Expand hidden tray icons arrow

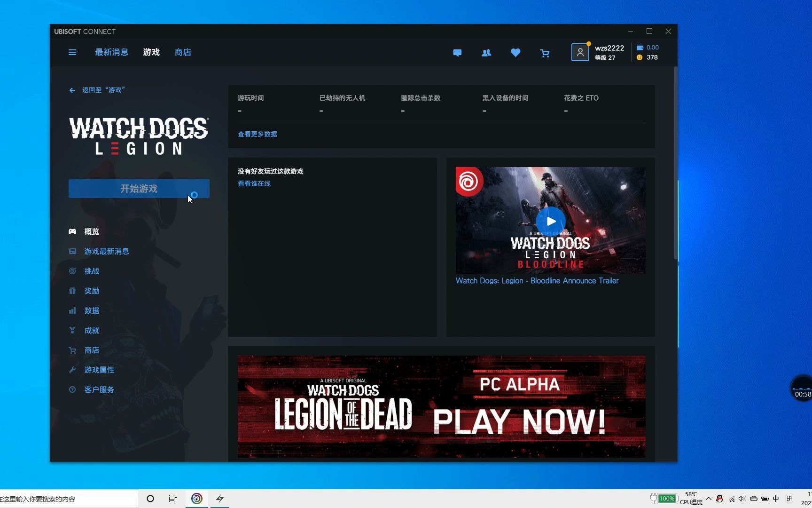click(x=709, y=499)
